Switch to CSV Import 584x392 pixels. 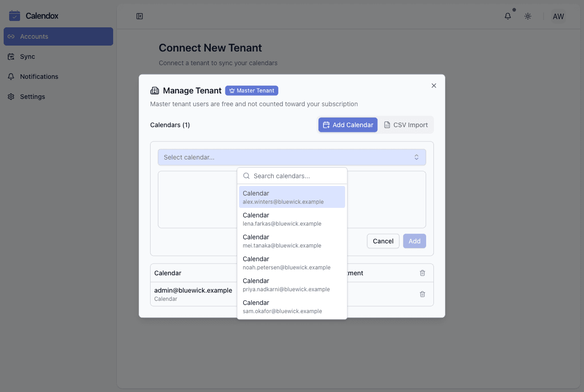[x=406, y=125]
